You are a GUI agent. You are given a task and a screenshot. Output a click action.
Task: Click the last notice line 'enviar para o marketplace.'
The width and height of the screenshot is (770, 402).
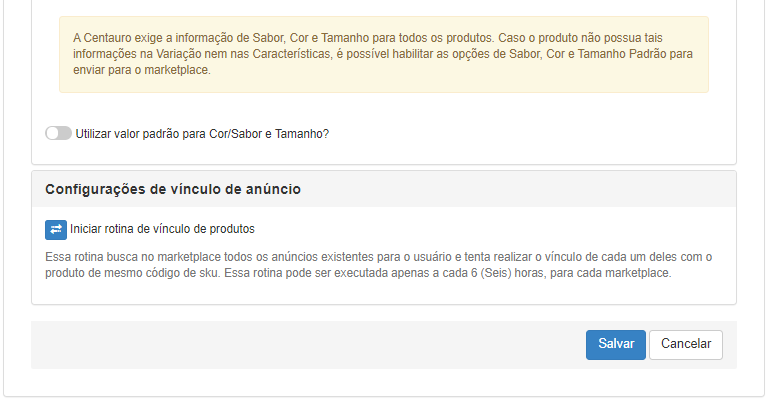(x=142, y=70)
